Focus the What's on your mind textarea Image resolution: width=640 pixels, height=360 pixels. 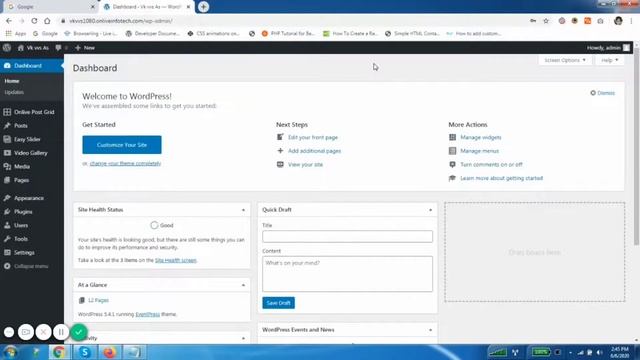click(347, 274)
